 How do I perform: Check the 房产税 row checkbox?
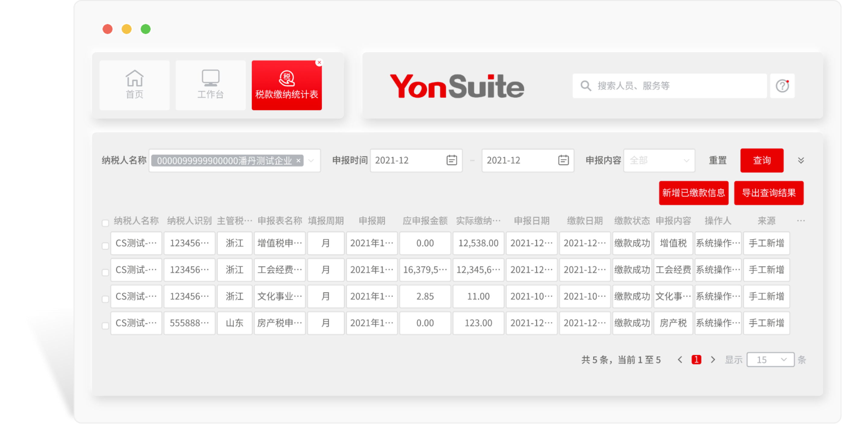point(105,326)
